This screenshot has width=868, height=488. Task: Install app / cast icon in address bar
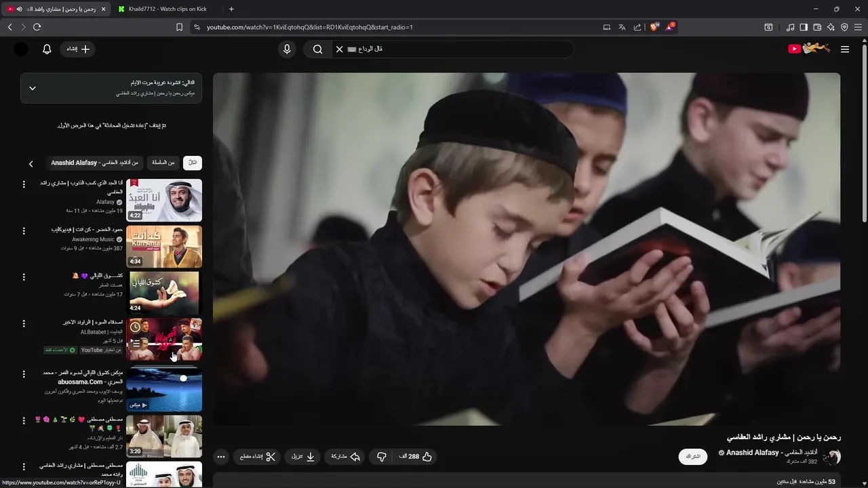click(x=606, y=27)
